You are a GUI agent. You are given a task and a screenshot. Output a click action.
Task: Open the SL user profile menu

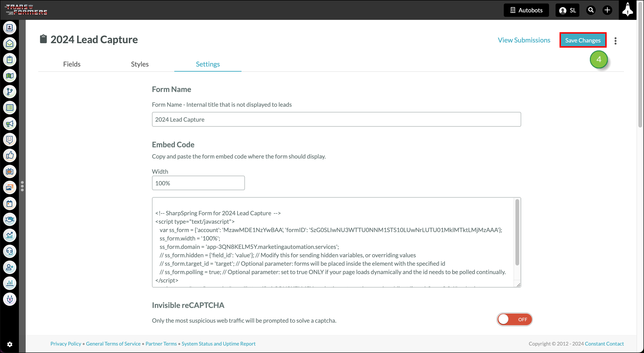click(x=567, y=10)
